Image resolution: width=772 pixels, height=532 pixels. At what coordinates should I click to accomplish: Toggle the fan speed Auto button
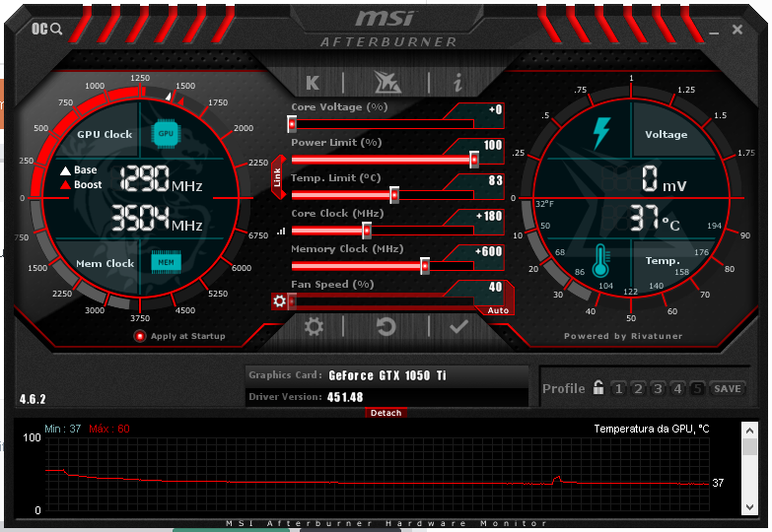point(498,310)
